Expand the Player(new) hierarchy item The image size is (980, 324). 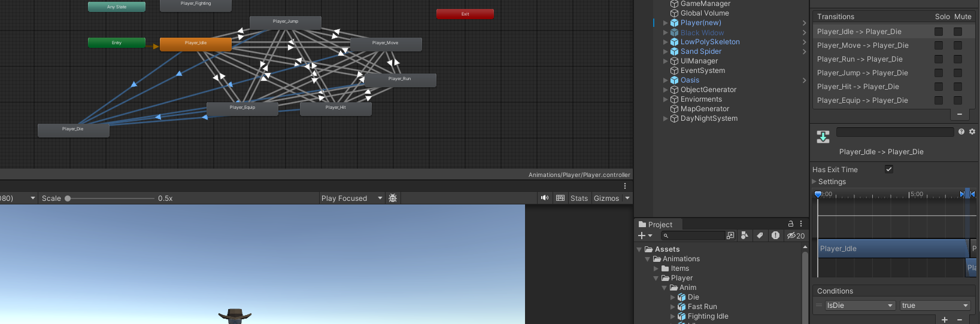665,23
